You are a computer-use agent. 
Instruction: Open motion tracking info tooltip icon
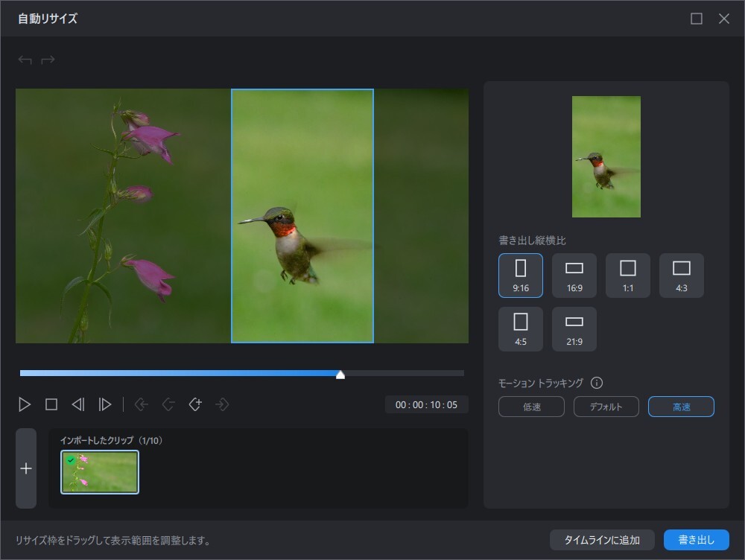(597, 383)
